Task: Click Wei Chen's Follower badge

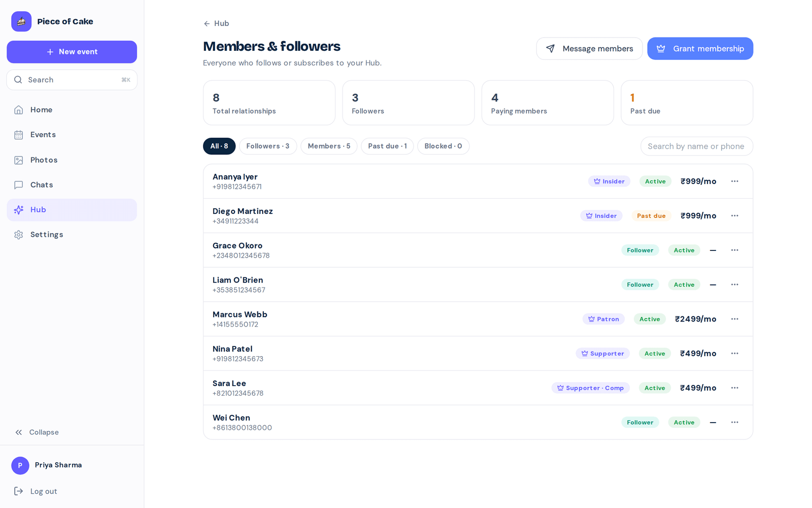Action: click(x=640, y=422)
